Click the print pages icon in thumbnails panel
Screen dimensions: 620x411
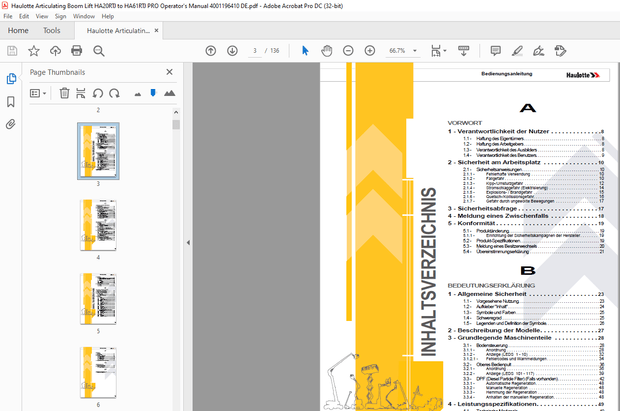click(81, 93)
